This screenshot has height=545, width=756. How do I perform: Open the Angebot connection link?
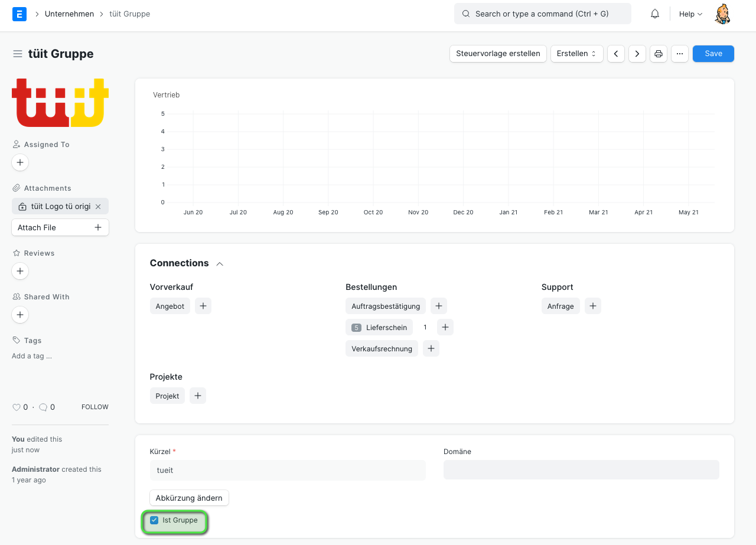click(x=170, y=306)
